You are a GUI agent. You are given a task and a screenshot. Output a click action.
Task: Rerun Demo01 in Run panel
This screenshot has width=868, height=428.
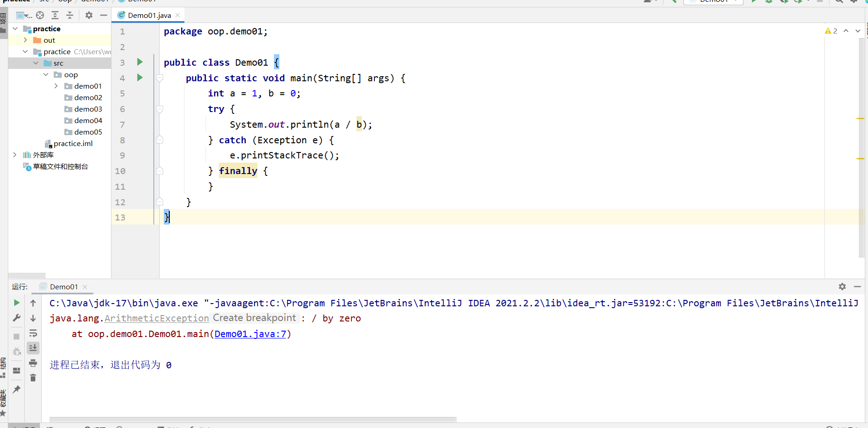(x=17, y=303)
